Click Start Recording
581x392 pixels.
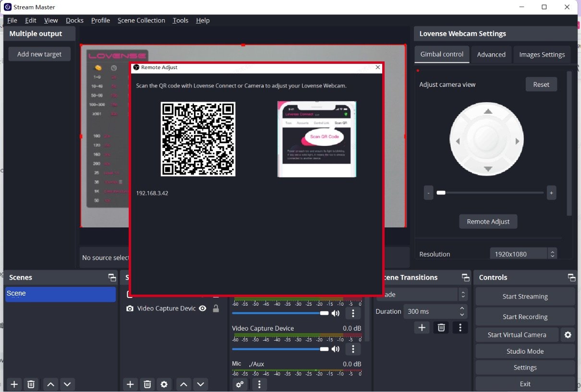click(x=525, y=317)
